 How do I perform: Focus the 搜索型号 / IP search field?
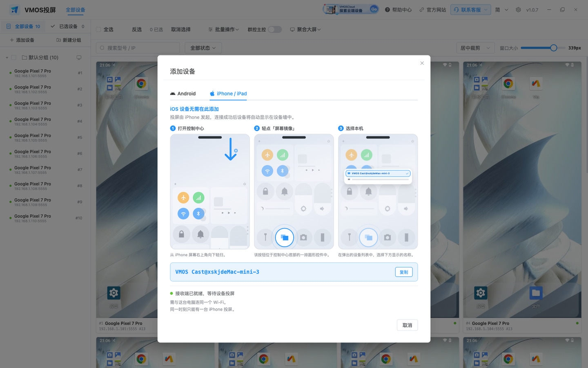click(x=138, y=48)
